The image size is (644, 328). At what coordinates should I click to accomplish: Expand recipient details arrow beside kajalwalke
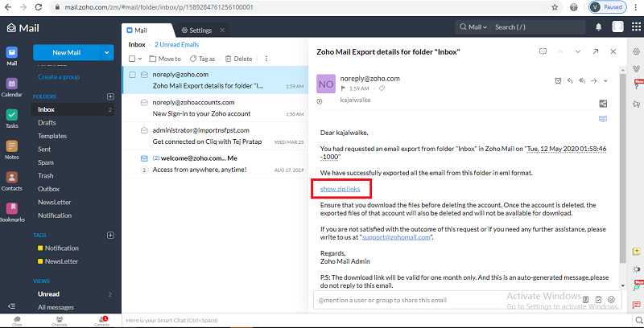[x=320, y=101]
